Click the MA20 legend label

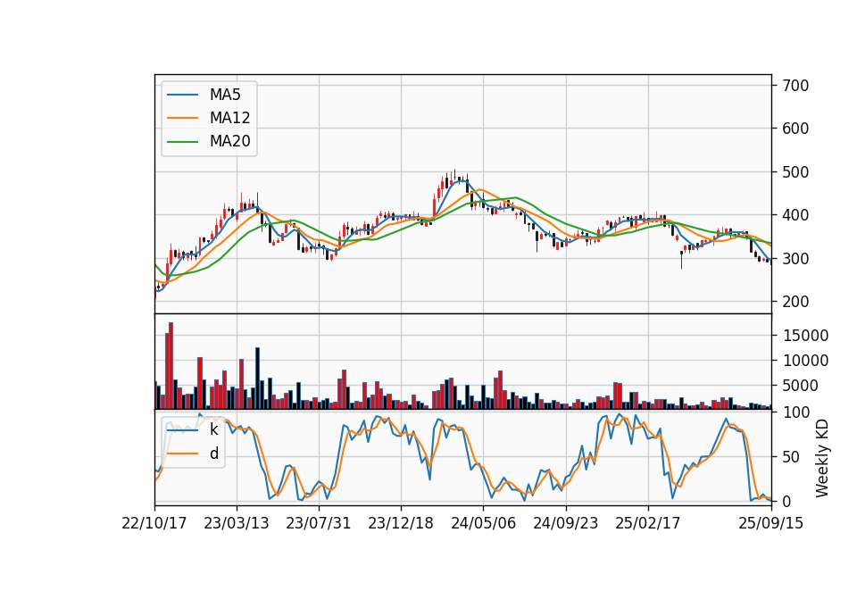(229, 141)
